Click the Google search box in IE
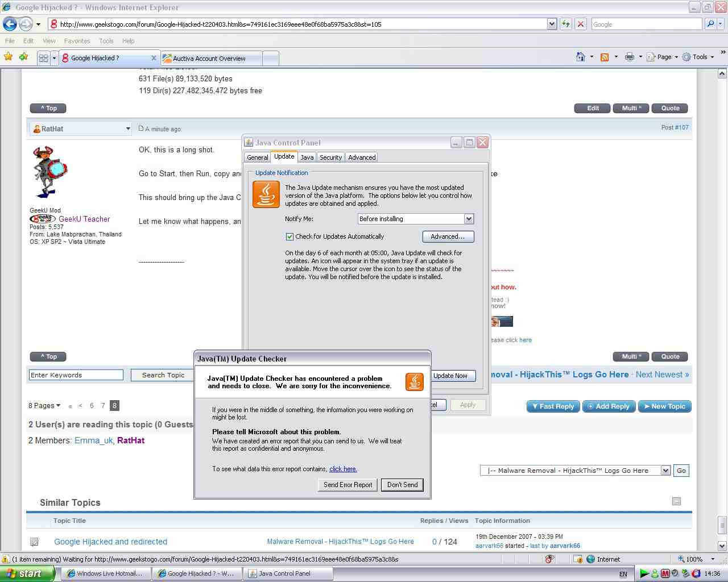728x582 pixels. click(x=646, y=24)
